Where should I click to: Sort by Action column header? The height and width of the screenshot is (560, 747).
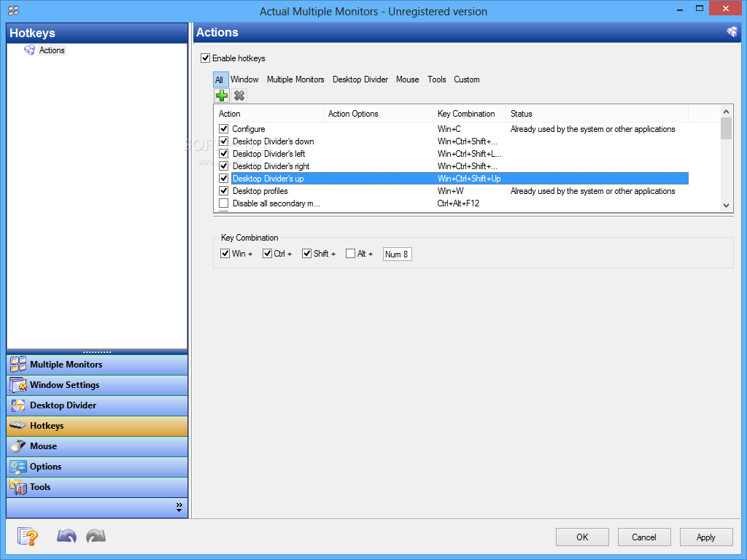[268, 114]
